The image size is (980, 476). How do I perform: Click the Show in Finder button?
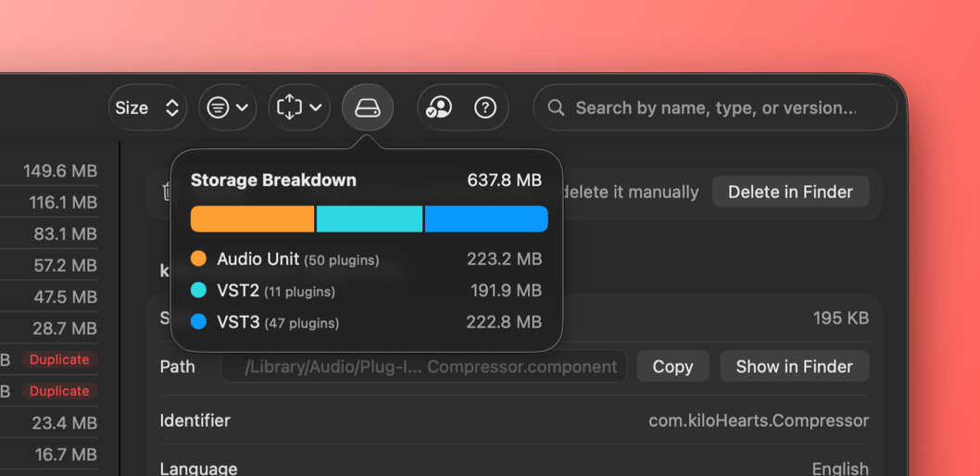(794, 367)
